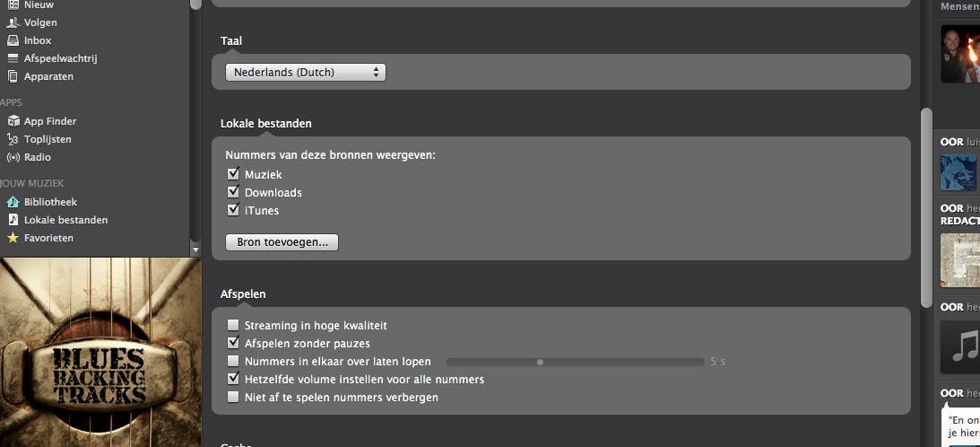The image size is (980, 447).
Task: Click the Bron toevoegen... button
Action: tap(282, 242)
